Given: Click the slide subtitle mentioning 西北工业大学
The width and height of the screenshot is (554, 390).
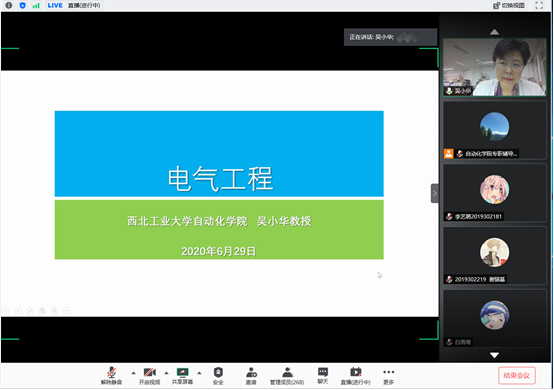Looking at the screenshot, I should point(219,221).
